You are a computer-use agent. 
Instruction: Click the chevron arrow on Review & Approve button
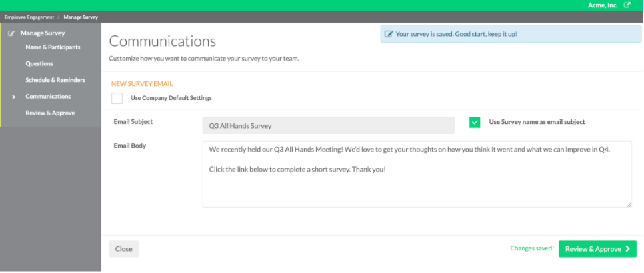pyautogui.click(x=627, y=249)
